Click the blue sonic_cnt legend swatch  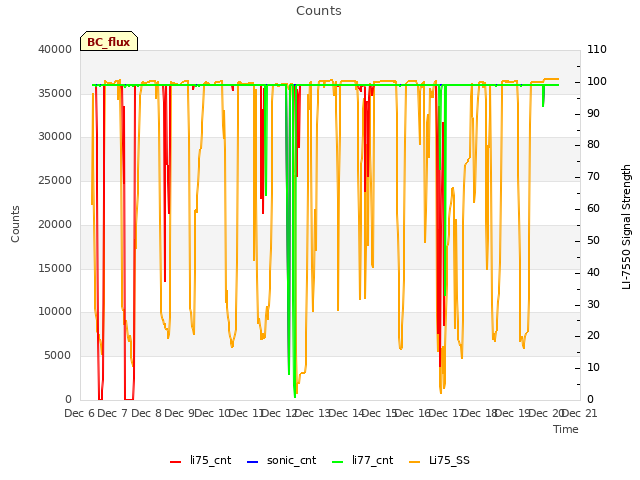(253, 462)
